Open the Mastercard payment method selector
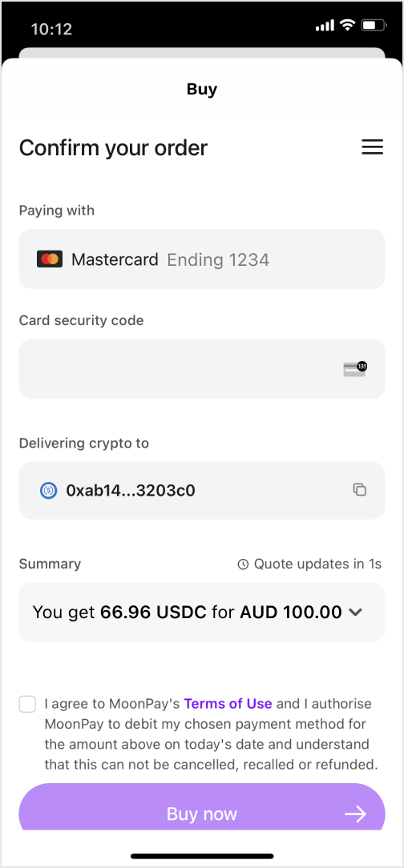The height and width of the screenshot is (868, 404). [x=202, y=259]
